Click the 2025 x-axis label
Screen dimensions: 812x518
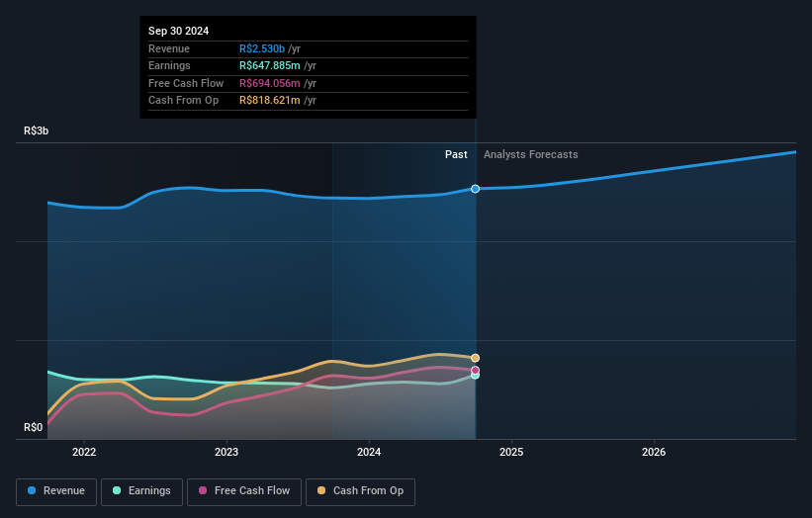click(511, 453)
